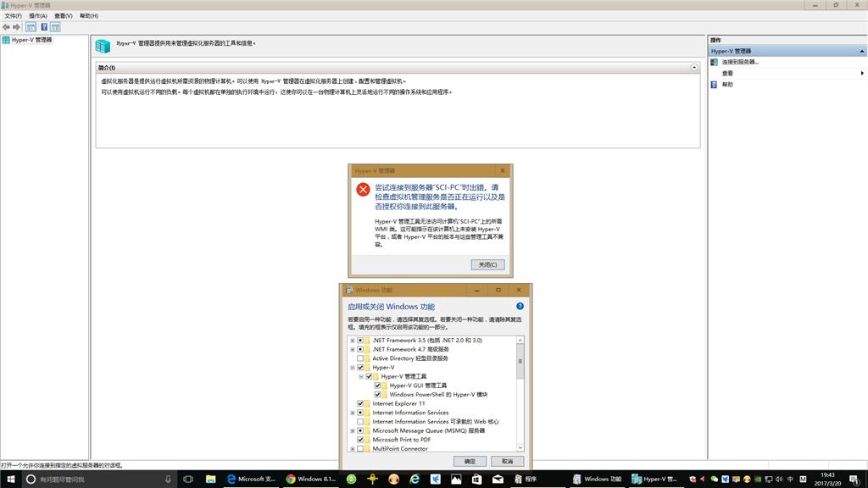The image size is (868, 488).
Task: Toggle the console tree pane toolbar icon
Action: (x=31, y=27)
